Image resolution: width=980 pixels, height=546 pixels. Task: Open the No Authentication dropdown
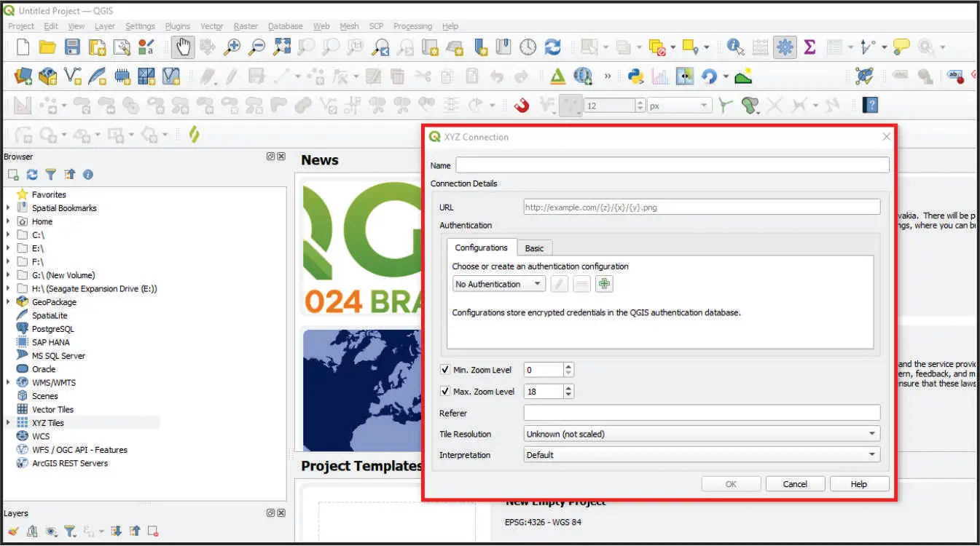pos(498,284)
